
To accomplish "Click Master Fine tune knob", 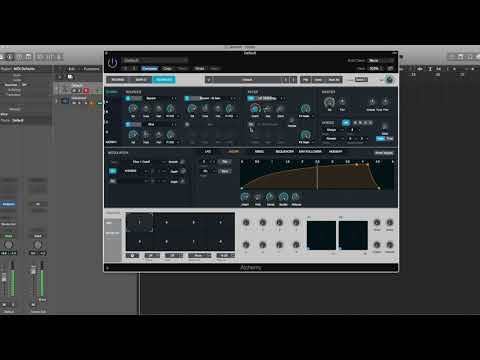I will (x=385, y=101).
